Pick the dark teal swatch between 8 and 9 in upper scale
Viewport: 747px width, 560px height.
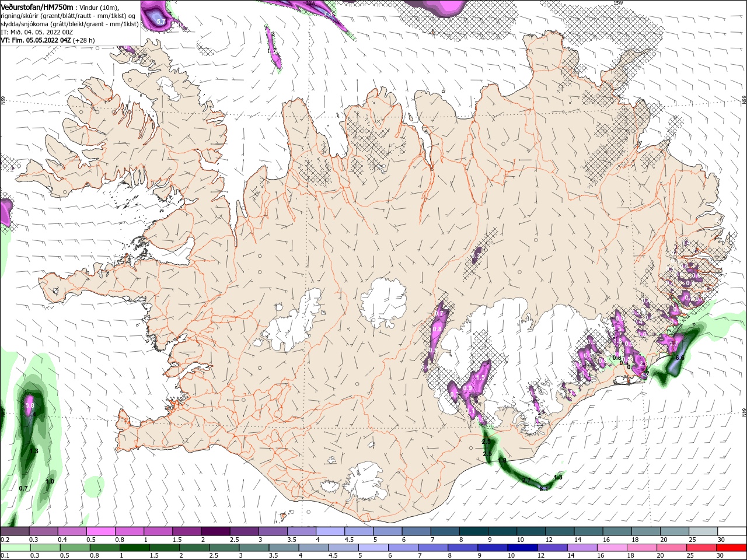pyautogui.click(x=473, y=531)
